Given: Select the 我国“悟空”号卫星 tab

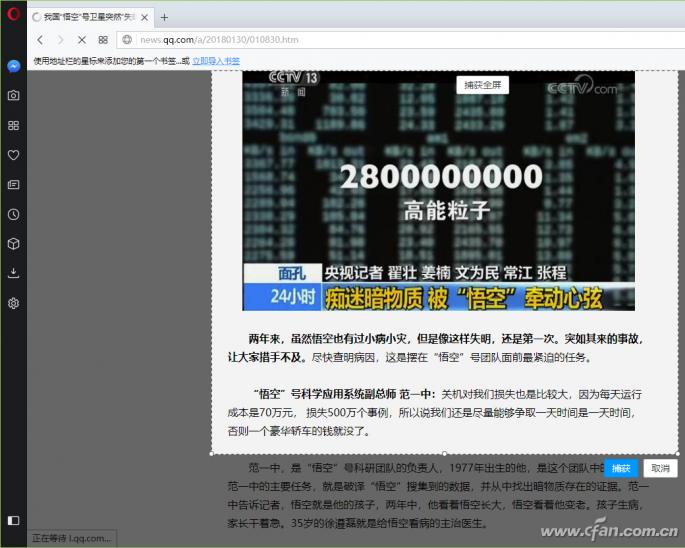Looking at the screenshot, I should click(90, 17).
